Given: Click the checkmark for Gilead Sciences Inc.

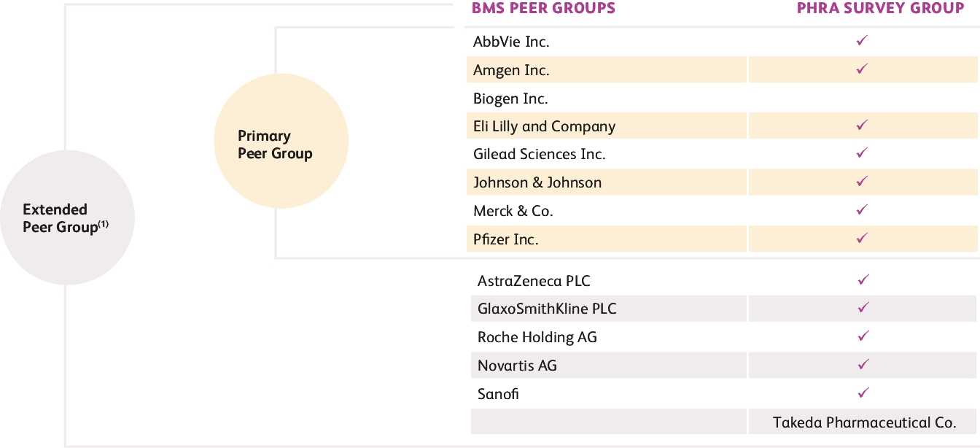Looking at the screenshot, I should (x=862, y=153).
